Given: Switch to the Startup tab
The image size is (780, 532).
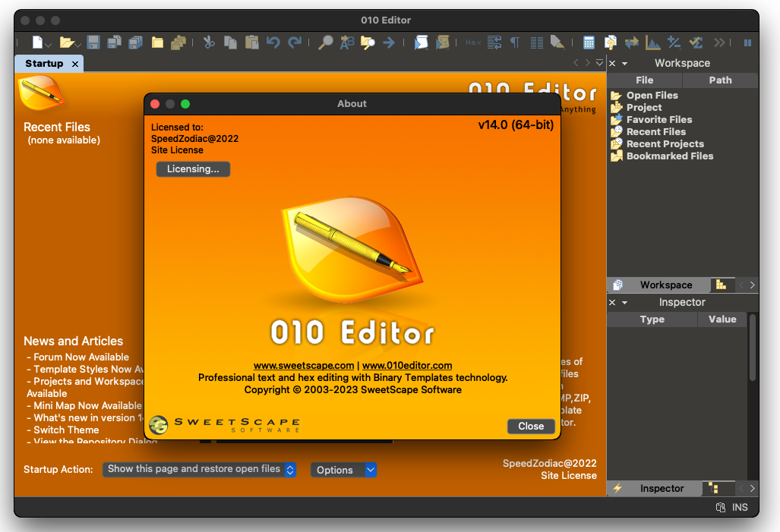Looking at the screenshot, I should pyautogui.click(x=44, y=64).
